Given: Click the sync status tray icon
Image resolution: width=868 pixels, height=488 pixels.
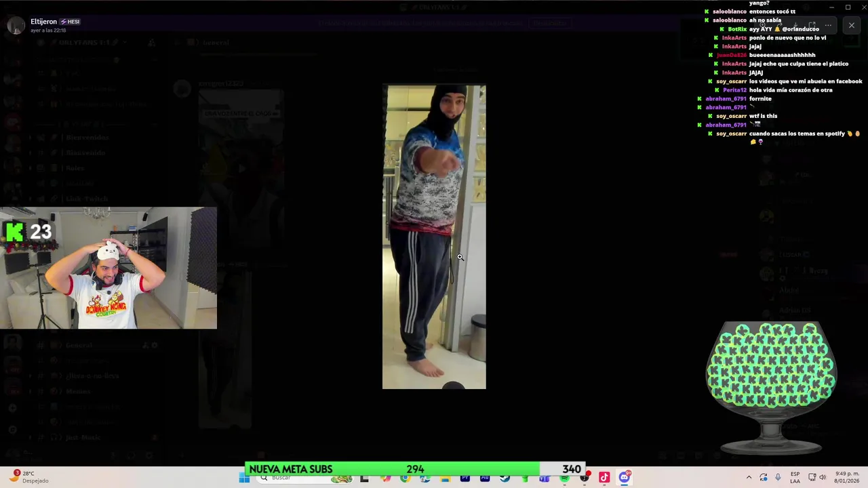Looking at the screenshot, I should [764, 477].
